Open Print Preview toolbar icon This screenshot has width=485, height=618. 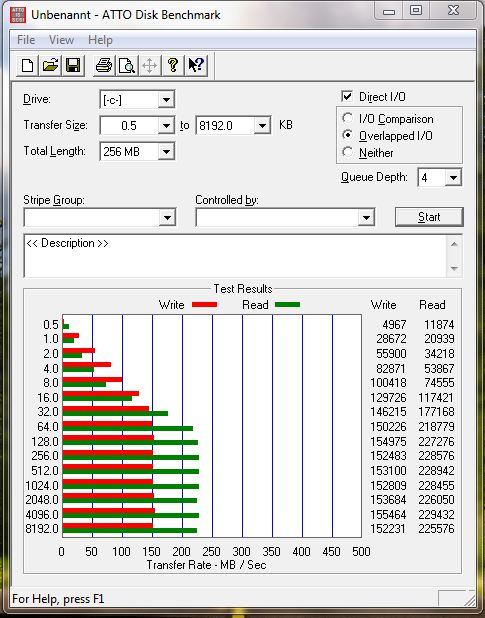pyautogui.click(x=127, y=65)
